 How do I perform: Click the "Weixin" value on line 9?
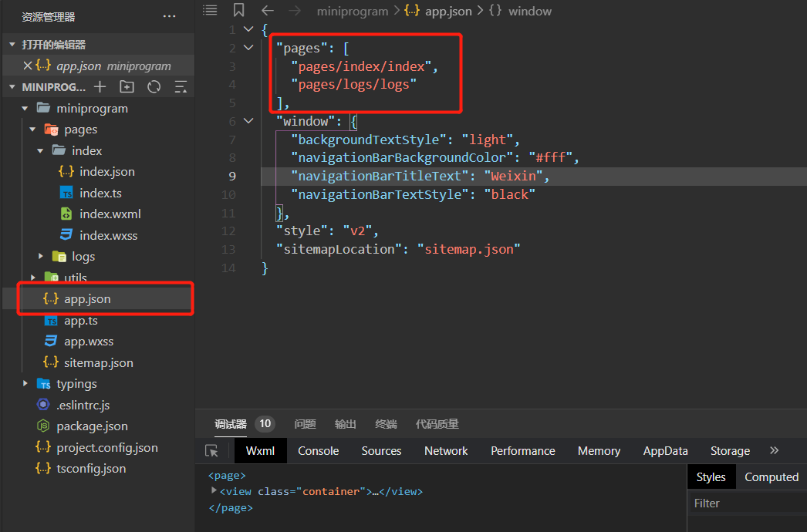(x=514, y=176)
